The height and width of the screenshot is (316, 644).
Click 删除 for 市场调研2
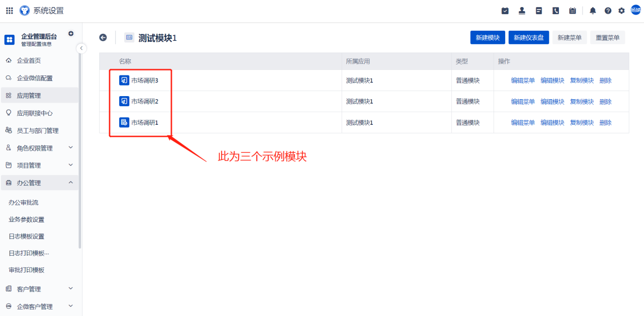point(606,102)
